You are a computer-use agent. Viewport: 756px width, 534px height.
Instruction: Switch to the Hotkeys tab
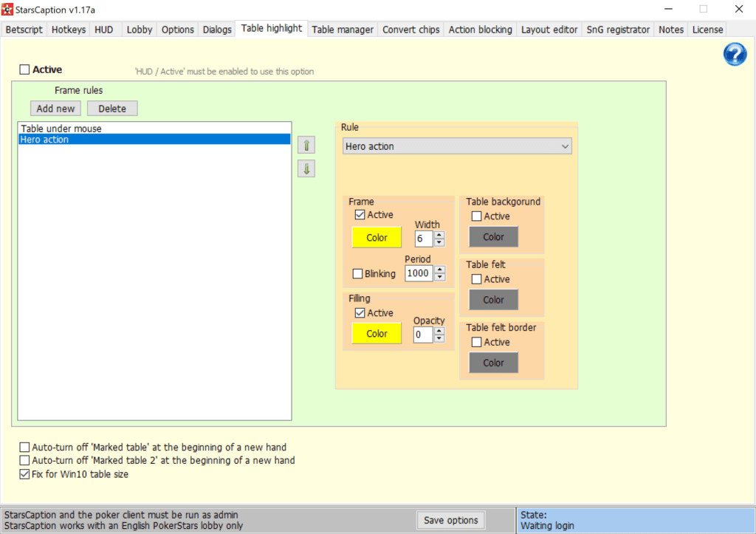(69, 30)
